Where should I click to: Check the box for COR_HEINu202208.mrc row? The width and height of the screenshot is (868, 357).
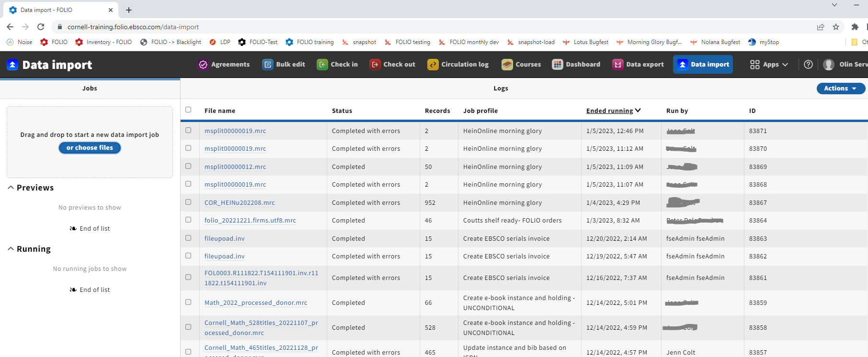click(188, 202)
